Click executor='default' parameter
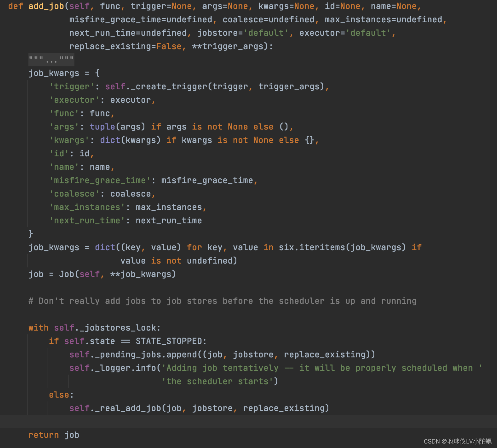The image size is (497, 448). point(345,33)
